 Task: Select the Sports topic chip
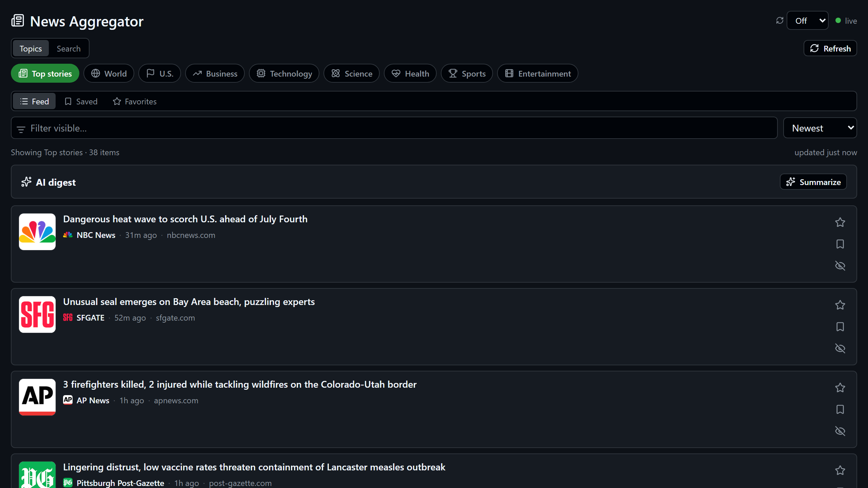467,74
